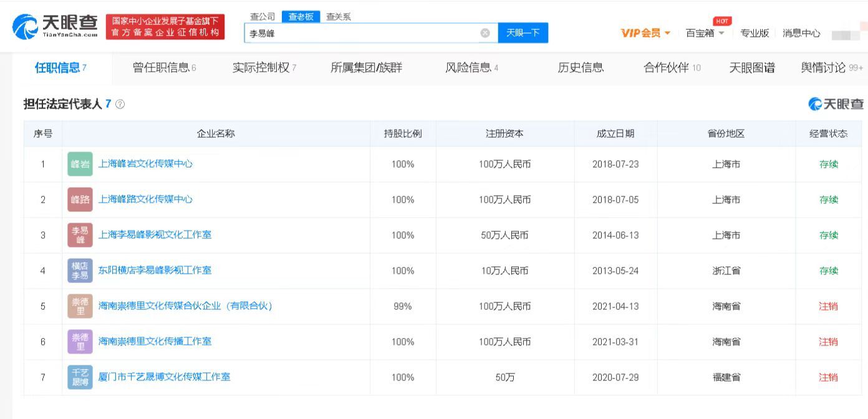The height and width of the screenshot is (419, 868).
Task: Click the HOT badge above 百宝箱
Action: pos(721,21)
